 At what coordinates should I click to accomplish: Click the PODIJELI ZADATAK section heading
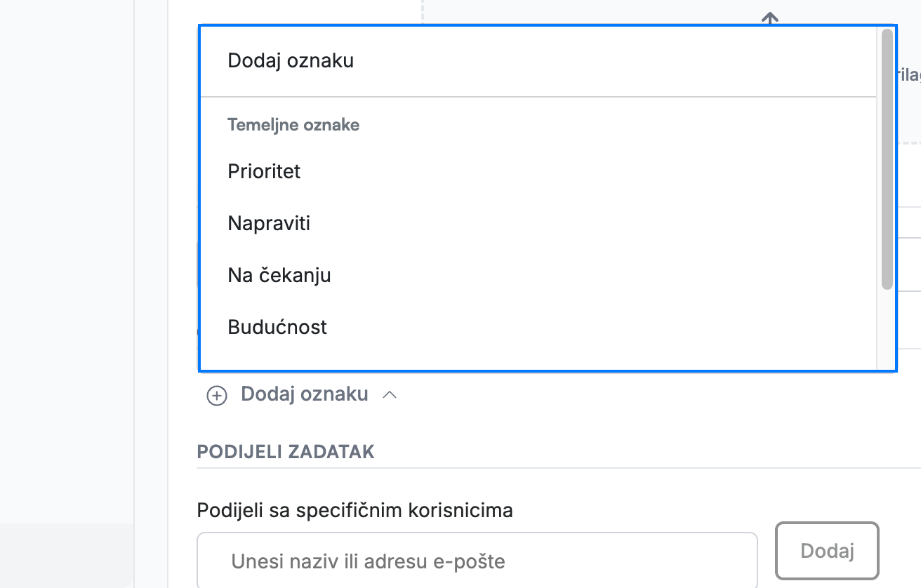[286, 451]
